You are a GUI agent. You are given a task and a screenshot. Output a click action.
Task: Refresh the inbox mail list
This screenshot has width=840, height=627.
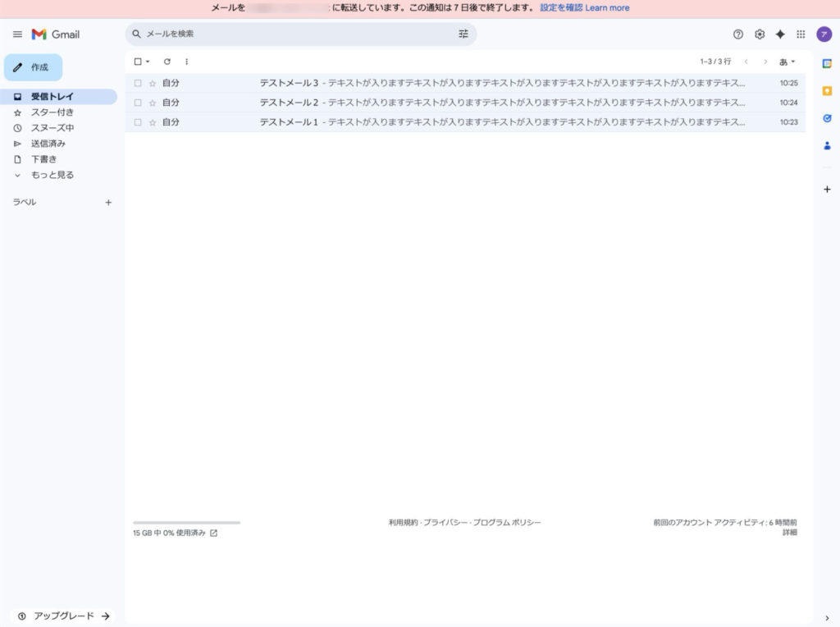pos(167,62)
